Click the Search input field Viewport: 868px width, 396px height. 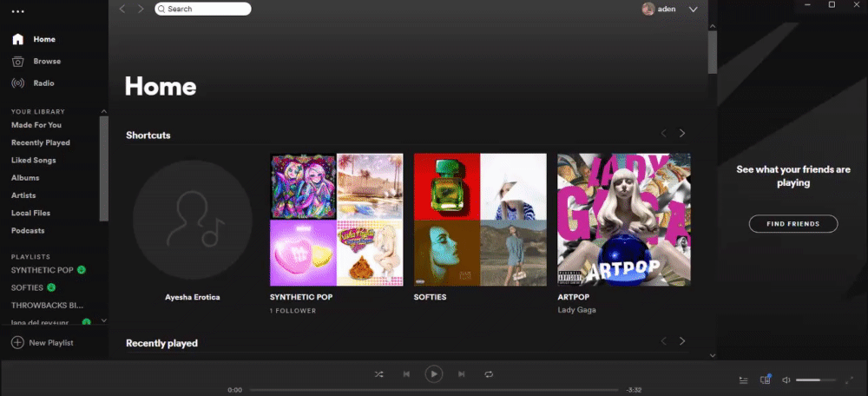pos(202,9)
